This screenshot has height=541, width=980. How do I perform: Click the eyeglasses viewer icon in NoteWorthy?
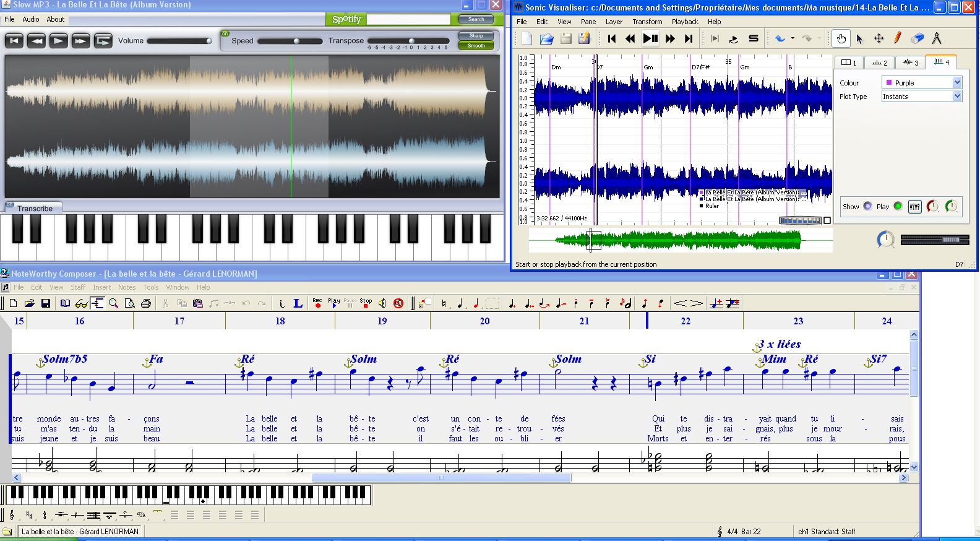(x=81, y=303)
